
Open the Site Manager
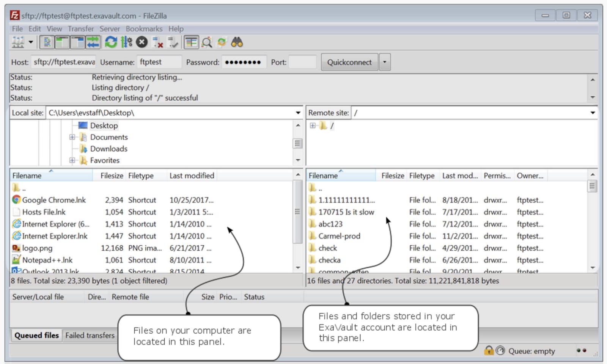point(18,42)
